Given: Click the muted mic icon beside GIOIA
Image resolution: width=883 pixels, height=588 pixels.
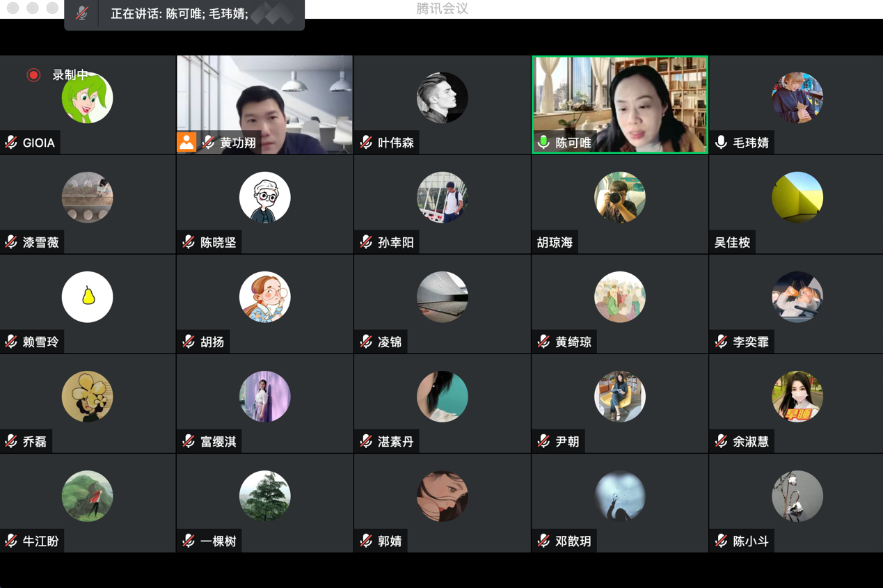Looking at the screenshot, I should [11, 143].
